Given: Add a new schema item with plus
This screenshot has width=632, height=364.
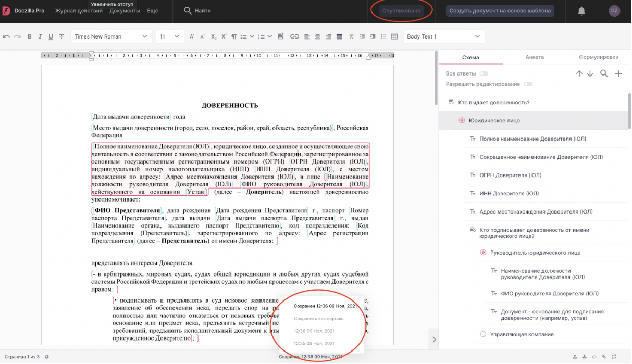Looking at the screenshot, I should [x=618, y=74].
